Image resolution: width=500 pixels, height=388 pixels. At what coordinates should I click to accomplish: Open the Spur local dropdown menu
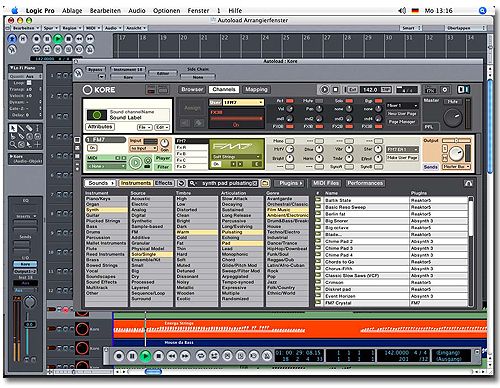[51, 28]
